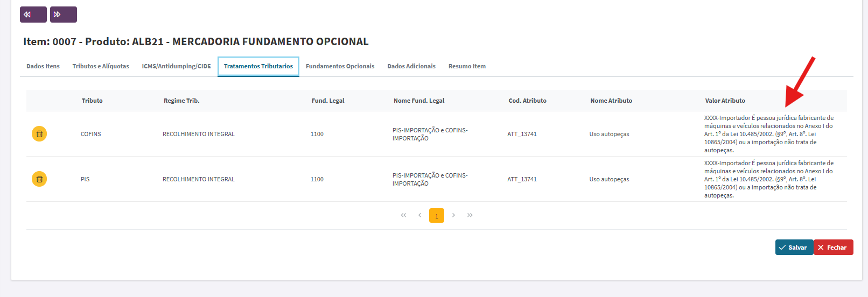The image size is (868, 297).
Task: Select page 1 in pagination
Action: [437, 216]
